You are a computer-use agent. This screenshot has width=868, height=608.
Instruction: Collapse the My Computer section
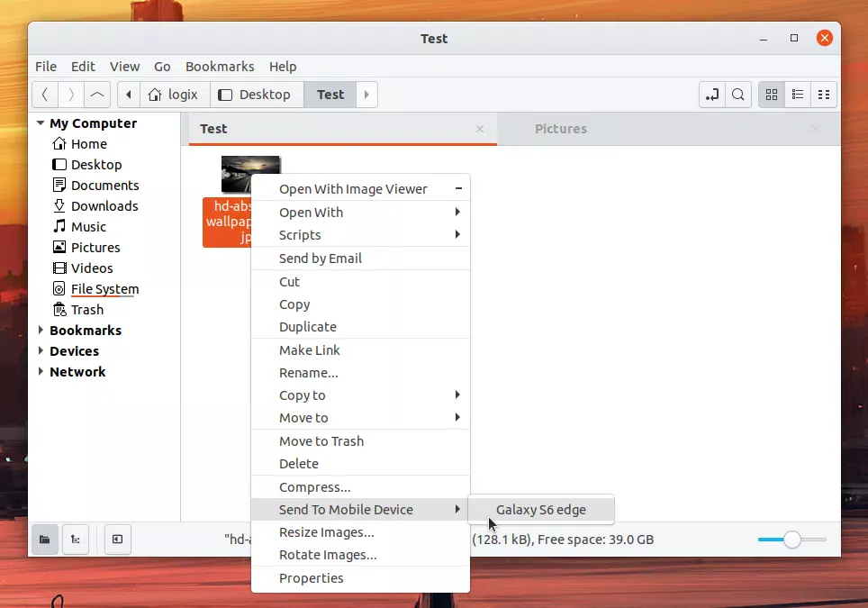click(41, 123)
